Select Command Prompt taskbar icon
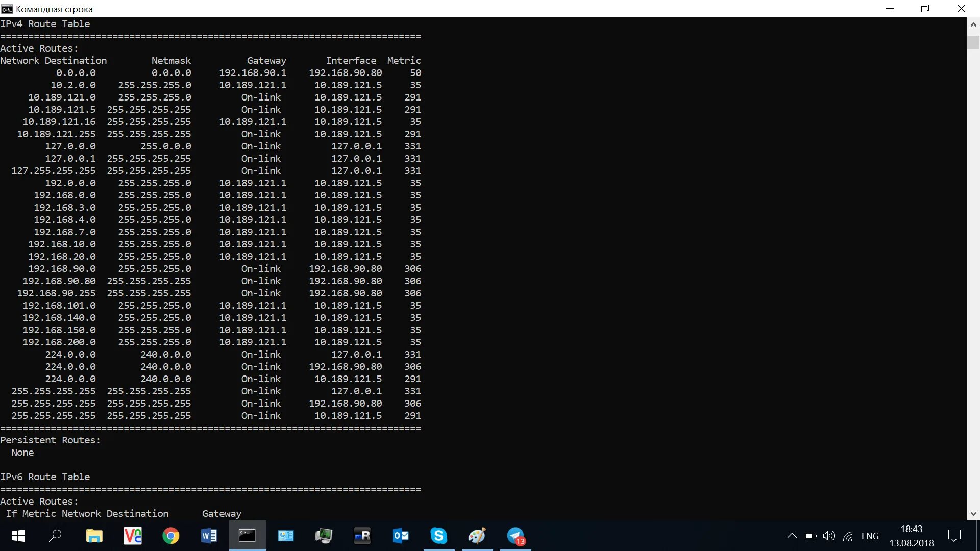The height and width of the screenshot is (551, 980). click(248, 536)
